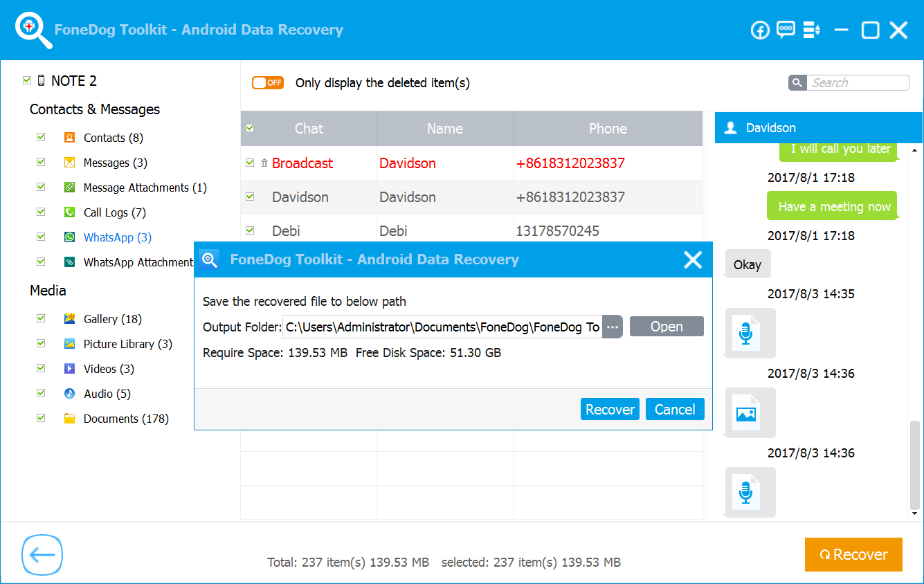Click the dialog's Recover button
Viewport: 924px width, 584px height.
[x=610, y=409]
